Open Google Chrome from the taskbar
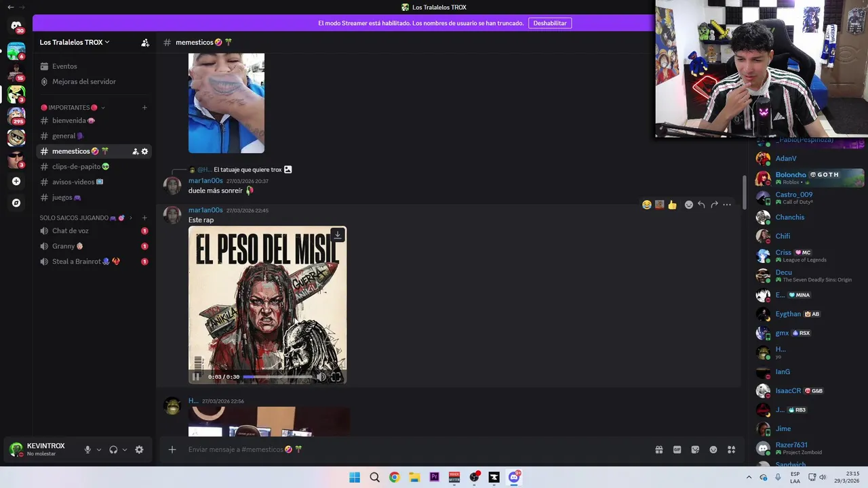The width and height of the screenshot is (868, 488). coord(394,477)
